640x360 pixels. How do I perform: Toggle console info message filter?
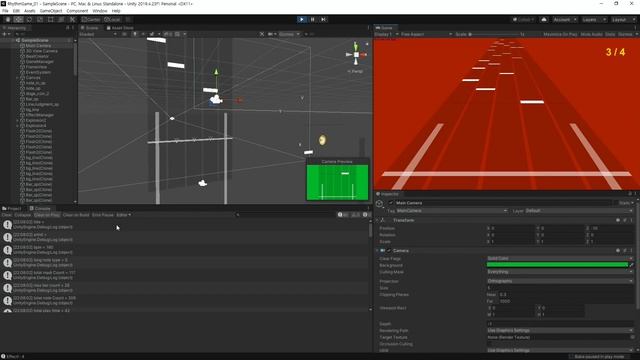(343, 215)
